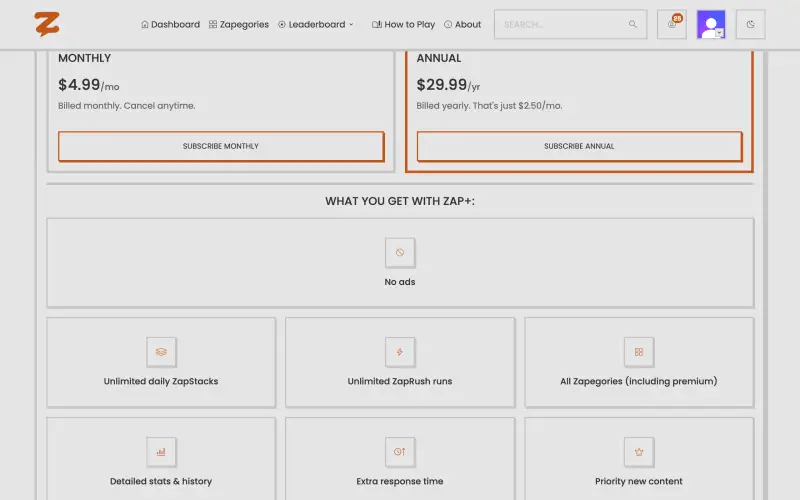Click the Extra response time icon
Viewport: 800px width, 500px height.
click(400, 452)
